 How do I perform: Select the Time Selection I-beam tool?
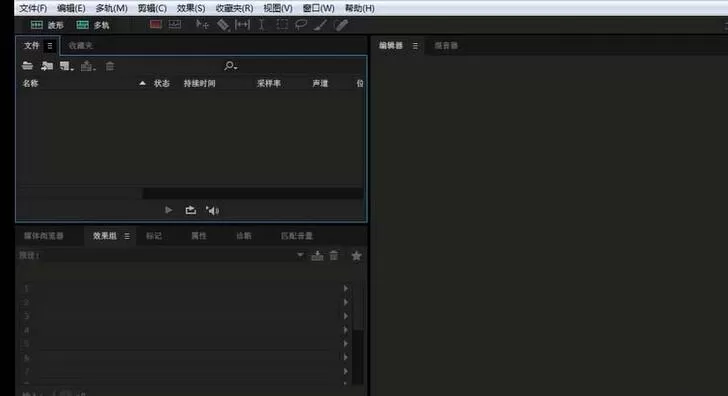[x=261, y=25]
